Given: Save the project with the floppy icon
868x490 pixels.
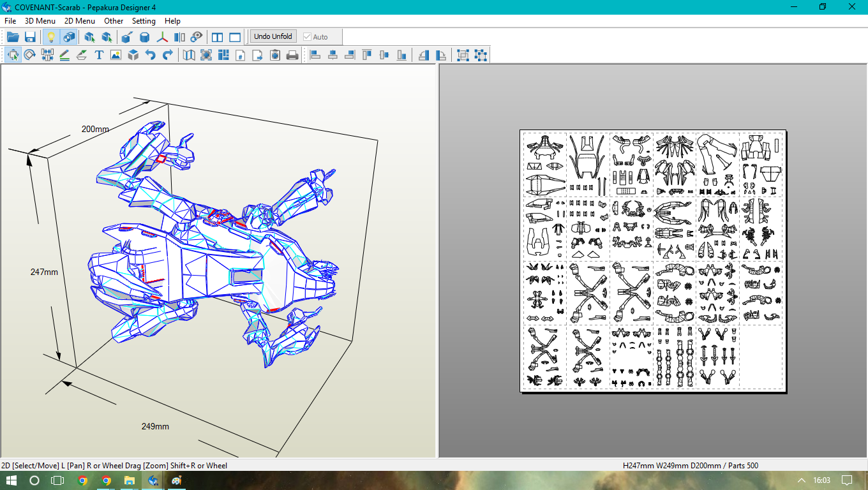Looking at the screenshot, I should (x=30, y=37).
